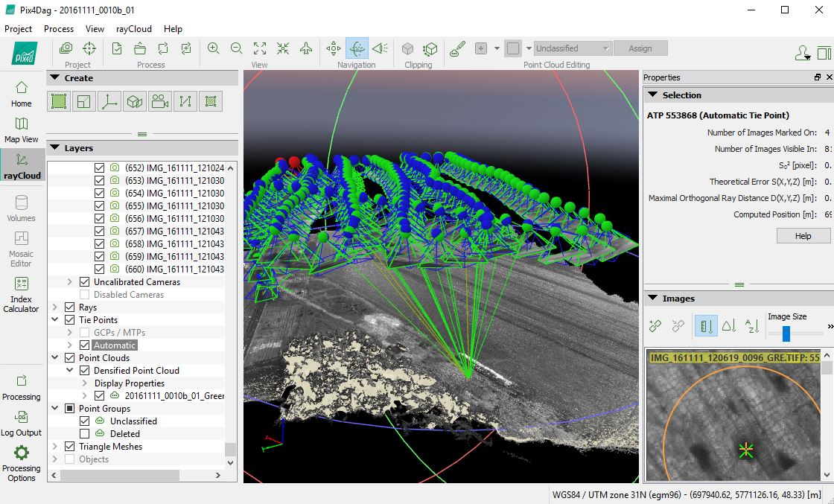Select the Trackball navigation mode icon
Image resolution: width=834 pixels, height=504 pixels.
pos(357,48)
